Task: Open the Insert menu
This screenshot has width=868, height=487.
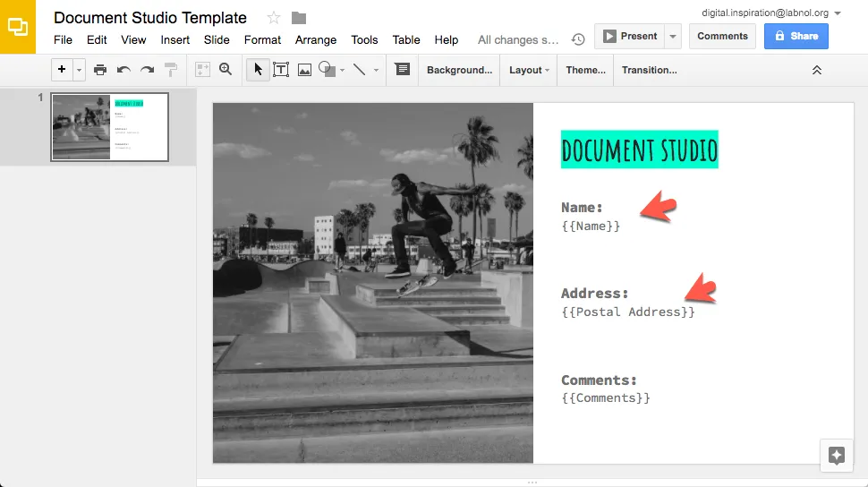Action: pyautogui.click(x=174, y=40)
